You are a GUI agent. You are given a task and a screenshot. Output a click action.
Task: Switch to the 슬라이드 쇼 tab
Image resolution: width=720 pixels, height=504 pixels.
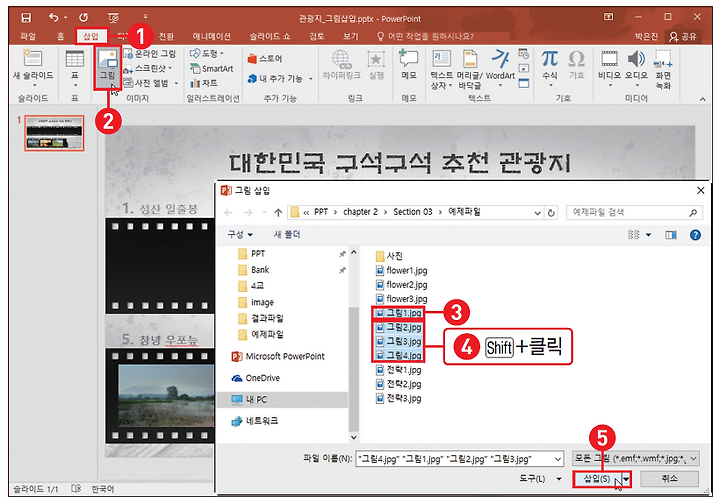pyautogui.click(x=270, y=36)
